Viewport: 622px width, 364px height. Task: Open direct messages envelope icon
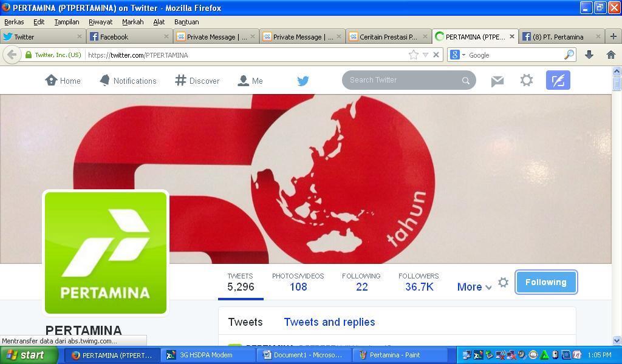pos(497,81)
